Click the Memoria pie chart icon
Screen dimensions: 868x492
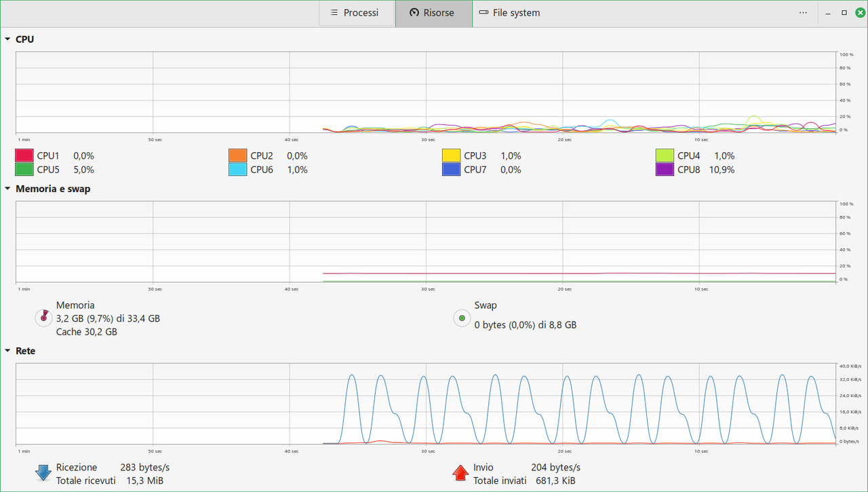tap(43, 318)
